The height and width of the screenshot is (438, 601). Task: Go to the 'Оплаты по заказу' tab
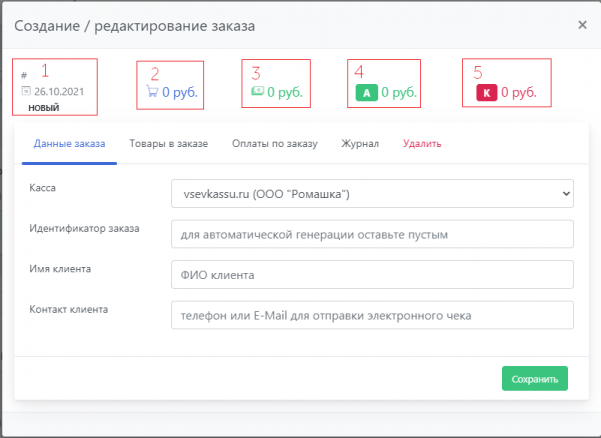tap(274, 144)
